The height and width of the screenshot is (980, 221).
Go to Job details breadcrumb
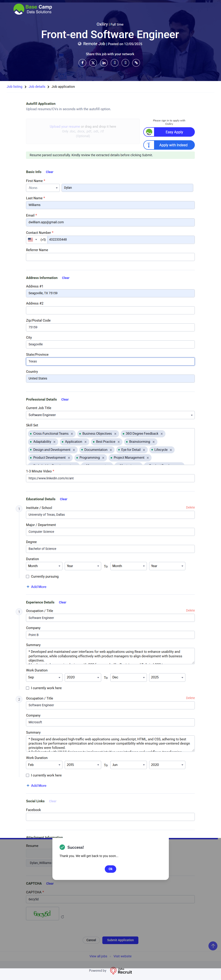click(37, 87)
